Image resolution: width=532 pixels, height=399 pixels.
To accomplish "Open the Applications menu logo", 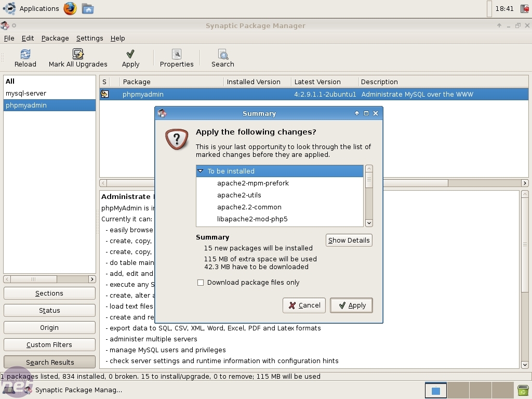I will [x=9, y=8].
